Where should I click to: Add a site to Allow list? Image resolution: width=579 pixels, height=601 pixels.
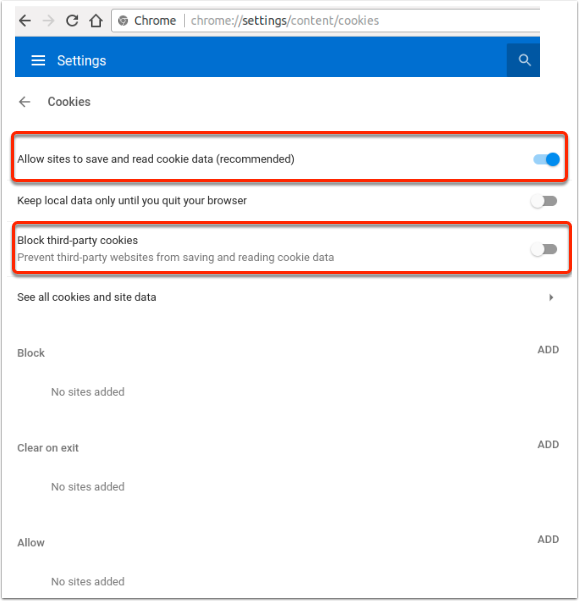[x=548, y=539]
